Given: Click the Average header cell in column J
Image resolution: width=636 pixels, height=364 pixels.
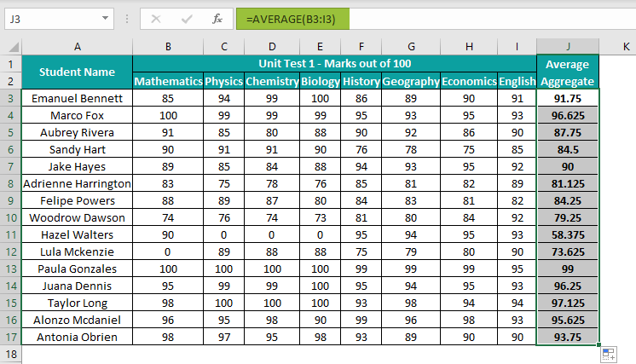Looking at the screenshot, I should 568,64.
